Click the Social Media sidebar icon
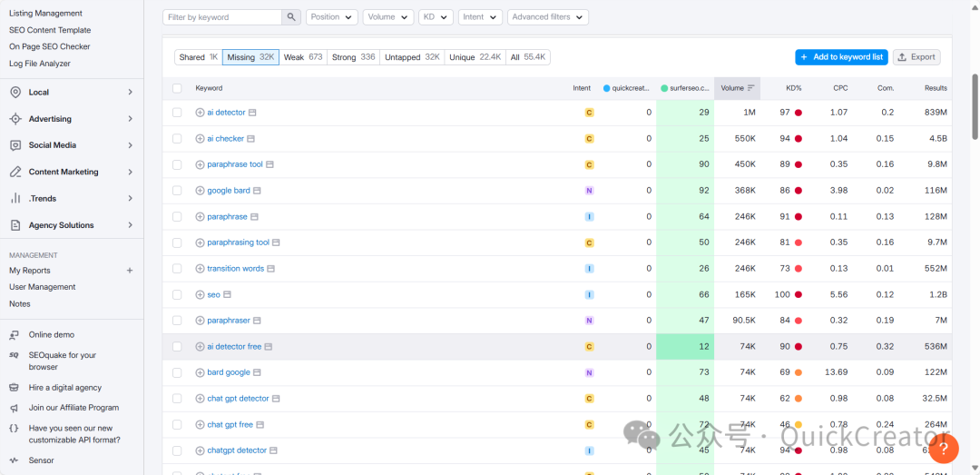This screenshot has height=475, width=980. pos(15,145)
